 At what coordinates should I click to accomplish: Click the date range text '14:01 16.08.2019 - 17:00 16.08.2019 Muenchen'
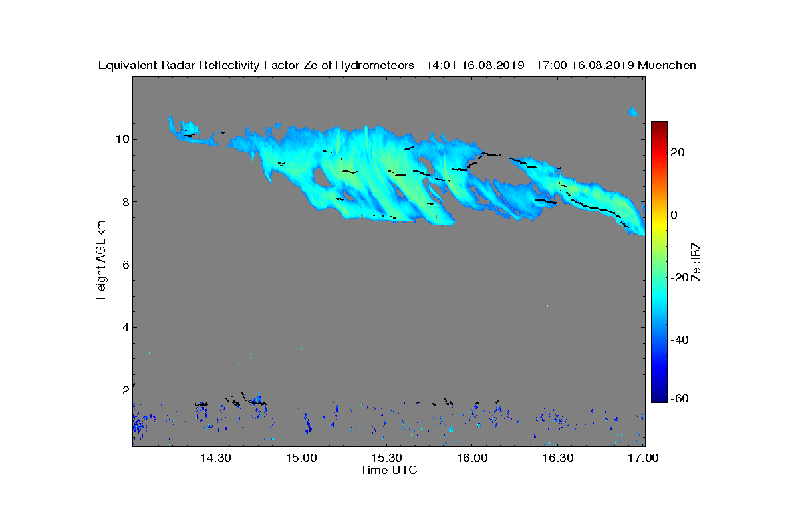coord(561,65)
